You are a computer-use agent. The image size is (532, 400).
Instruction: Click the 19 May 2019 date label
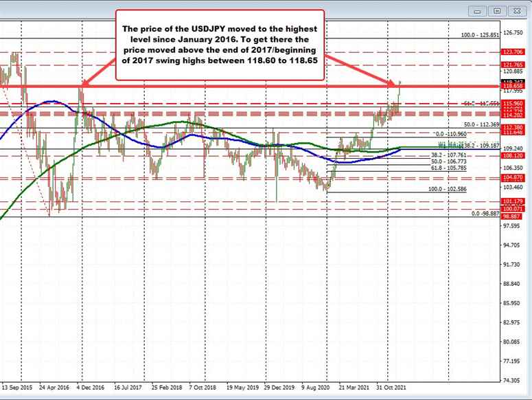pos(242,388)
